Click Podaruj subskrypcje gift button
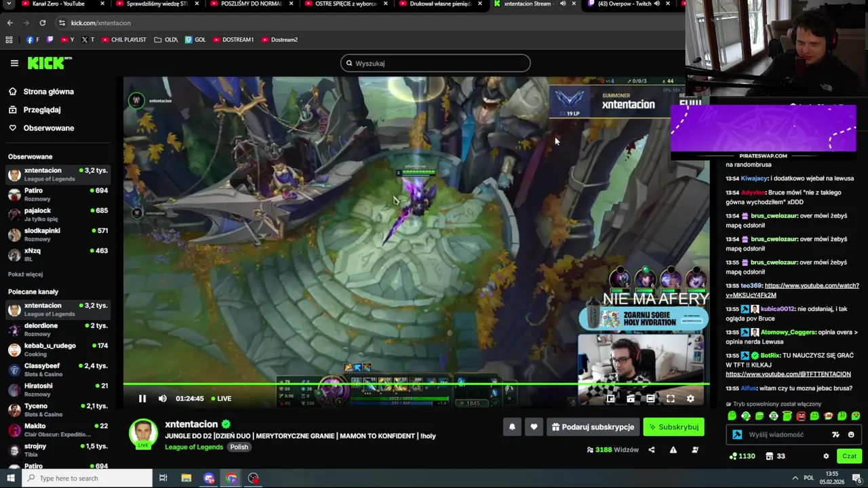This screenshot has width=868, height=488. (593, 427)
